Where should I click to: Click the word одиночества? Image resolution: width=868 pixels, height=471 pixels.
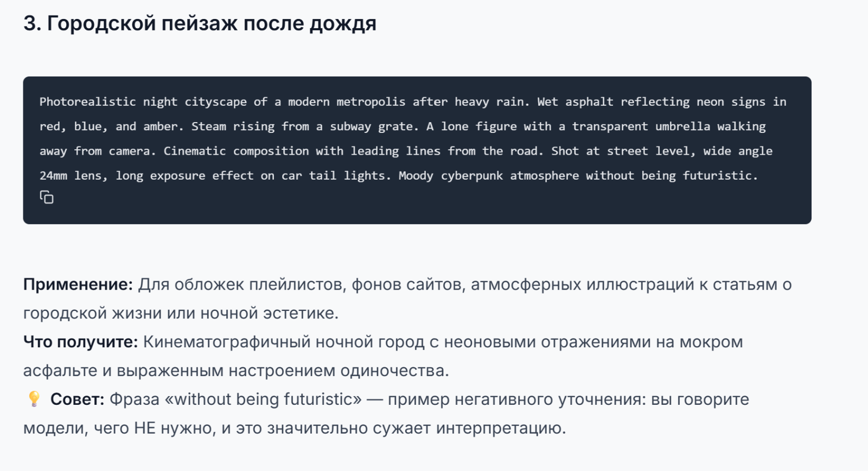click(x=394, y=371)
